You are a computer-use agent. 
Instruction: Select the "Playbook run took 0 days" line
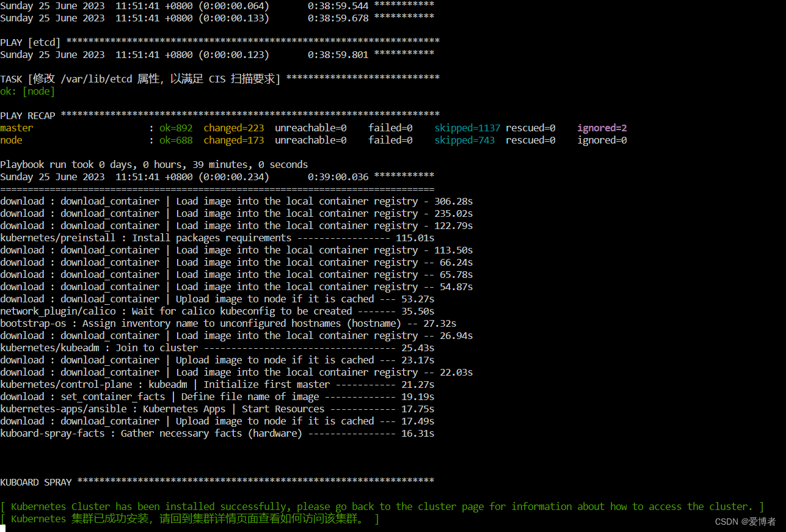[x=154, y=164]
